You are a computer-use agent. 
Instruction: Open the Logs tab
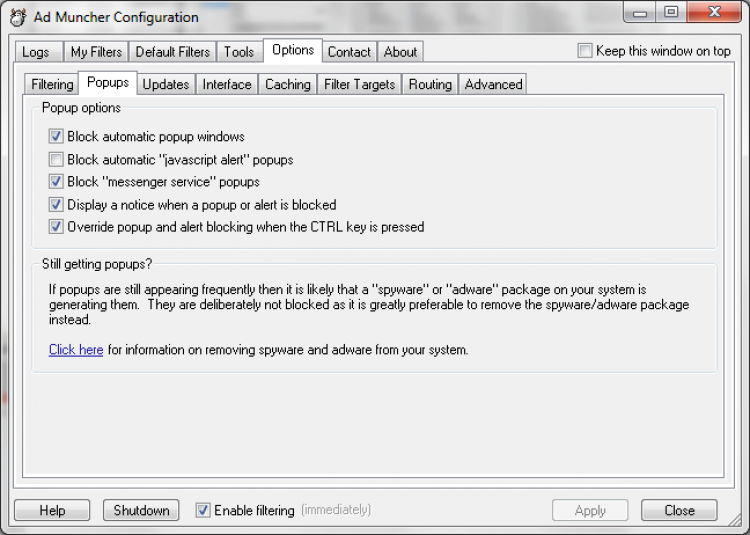[35, 52]
